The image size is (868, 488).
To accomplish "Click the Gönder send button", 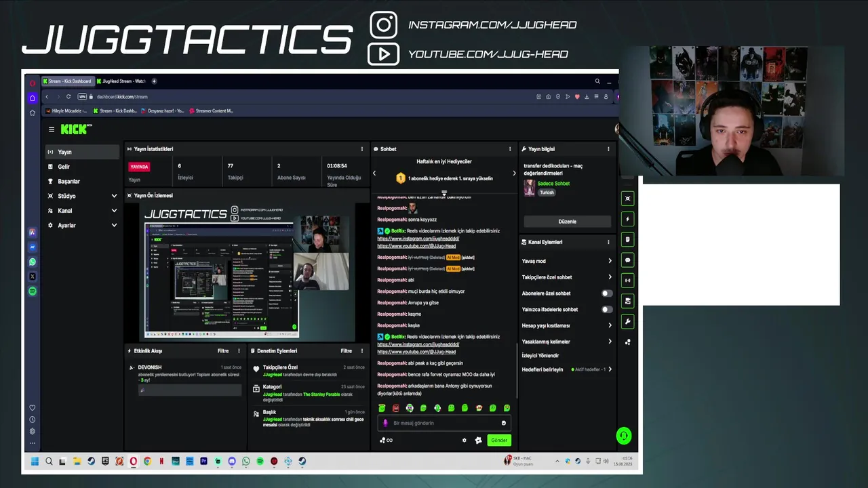I will pyautogui.click(x=499, y=440).
